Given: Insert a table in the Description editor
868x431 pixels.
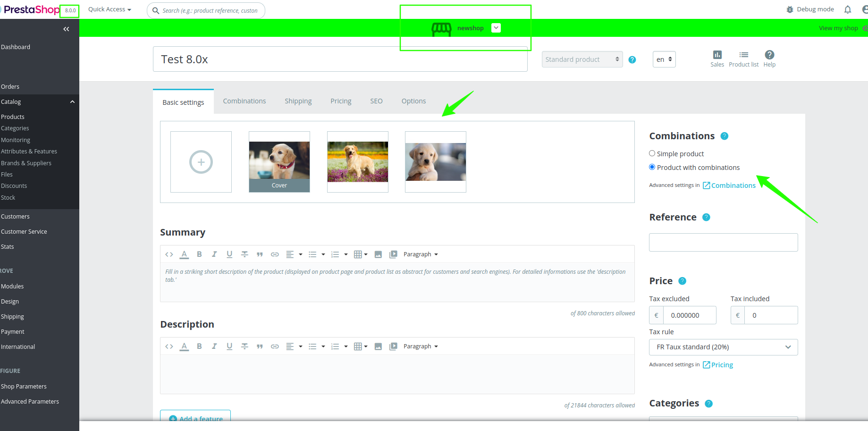Looking at the screenshot, I should [358, 346].
